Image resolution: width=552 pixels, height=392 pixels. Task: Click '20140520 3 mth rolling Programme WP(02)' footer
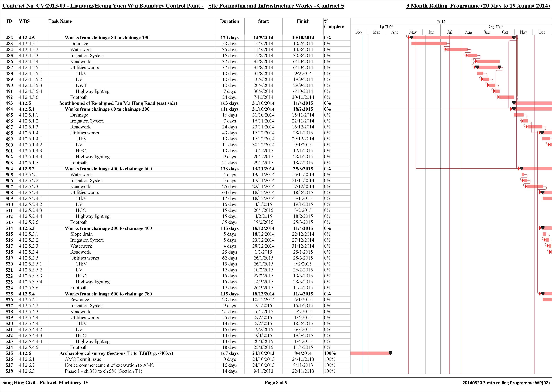coord(506,383)
